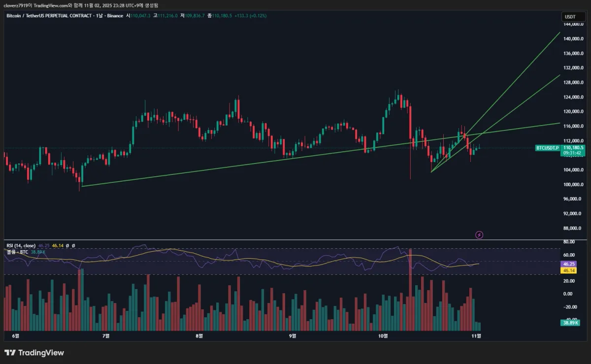Click the high price value 111,216.0

pyautogui.click(x=167, y=16)
